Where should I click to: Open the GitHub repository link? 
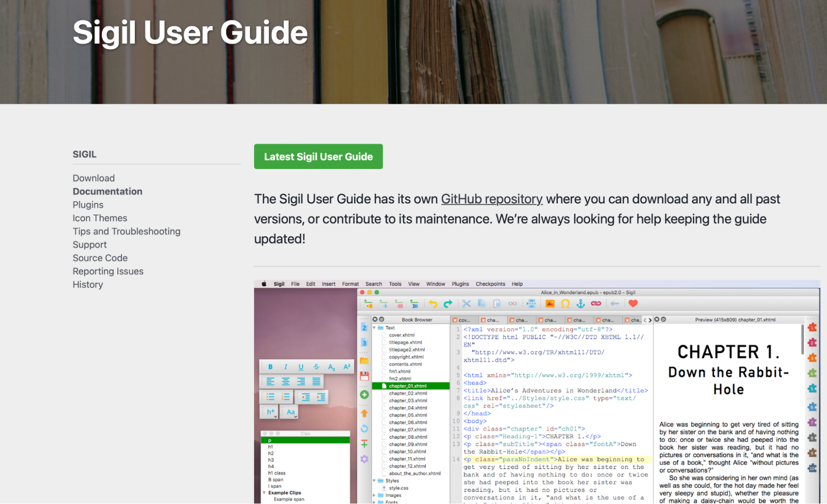tap(491, 199)
